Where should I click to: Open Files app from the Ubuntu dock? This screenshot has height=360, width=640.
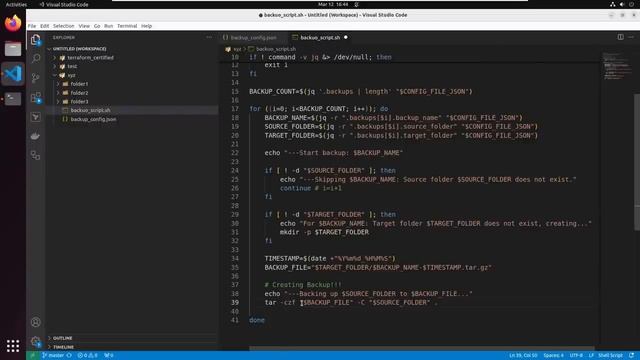pyautogui.click(x=13, y=49)
